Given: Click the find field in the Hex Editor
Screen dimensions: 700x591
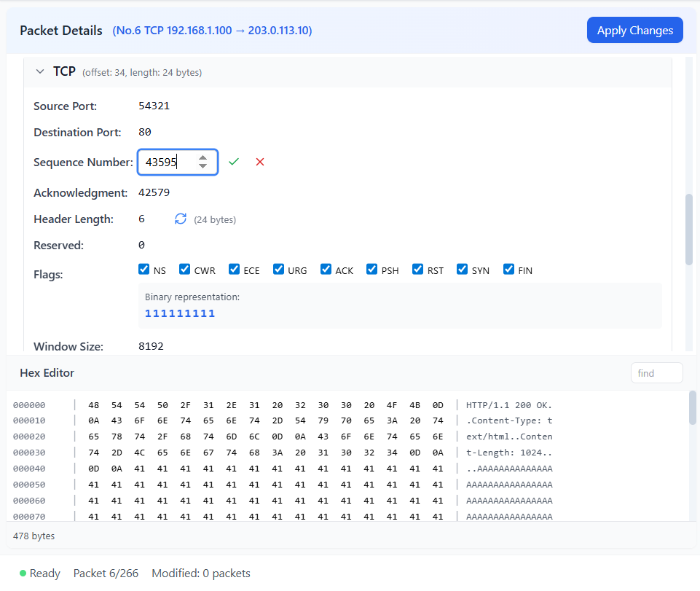Looking at the screenshot, I should pos(656,372).
